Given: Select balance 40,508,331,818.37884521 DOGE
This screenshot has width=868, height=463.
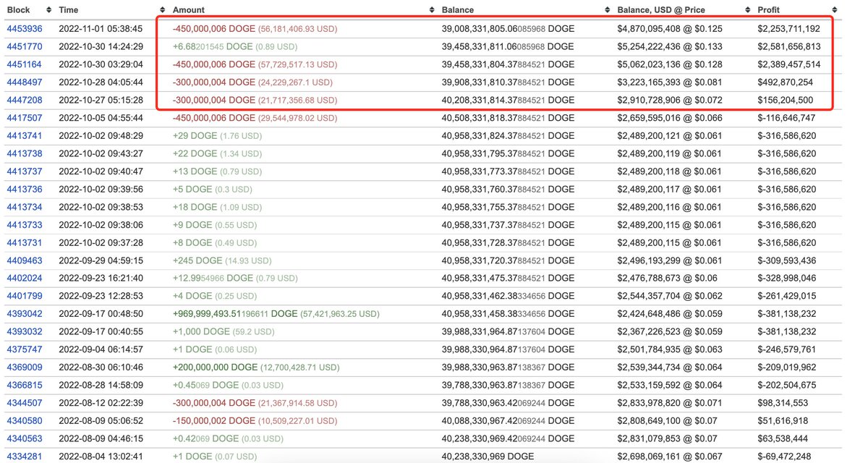Looking at the screenshot, I should 508,118.
